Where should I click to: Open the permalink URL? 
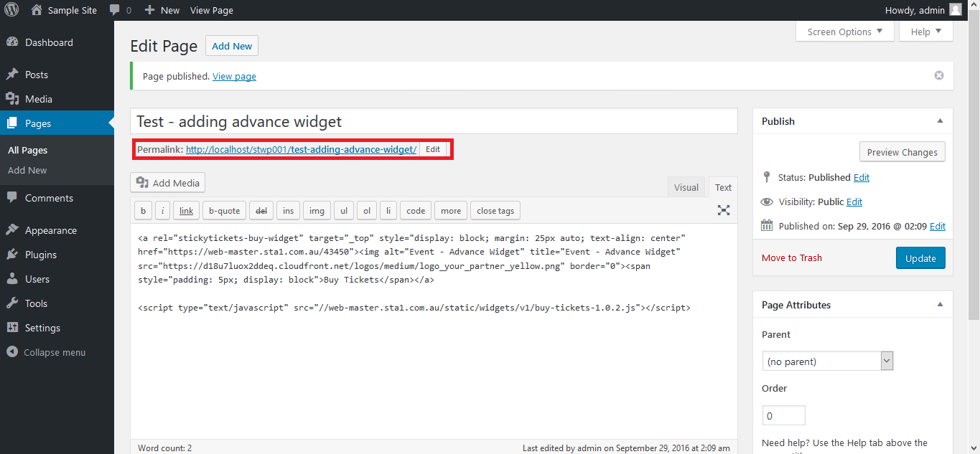tap(301, 149)
